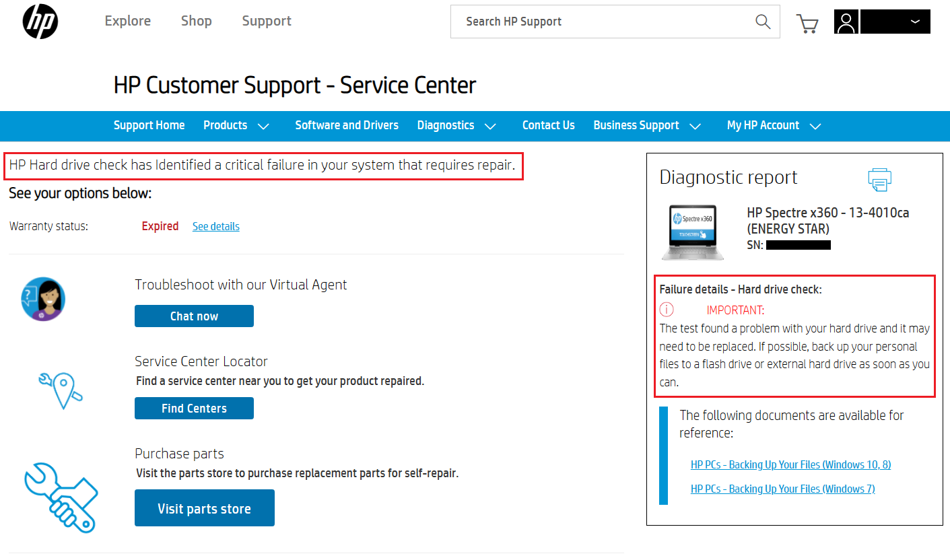Select Explore in the top navigation
This screenshot has height=560, width=950.
pyautogui.click(x=127, y=21)
